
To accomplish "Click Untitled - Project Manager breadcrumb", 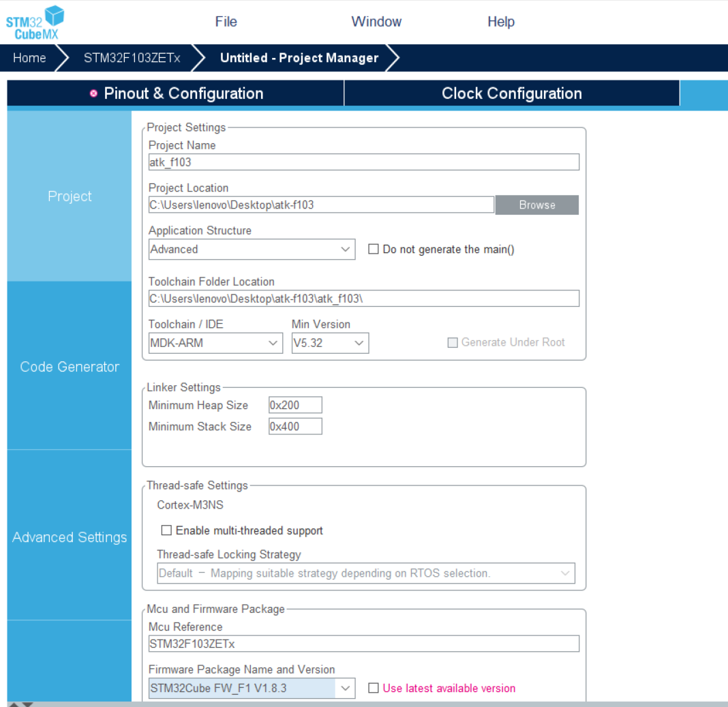I will pos(299,57).
